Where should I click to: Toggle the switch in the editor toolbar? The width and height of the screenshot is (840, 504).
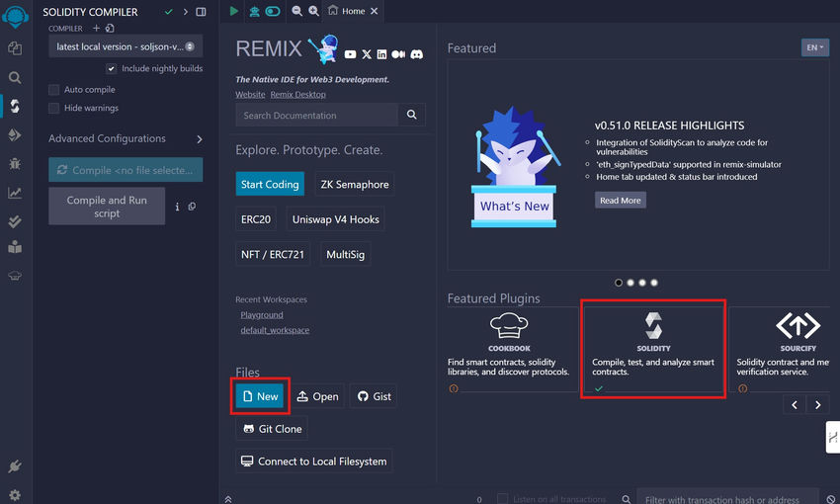pos(273,11)
